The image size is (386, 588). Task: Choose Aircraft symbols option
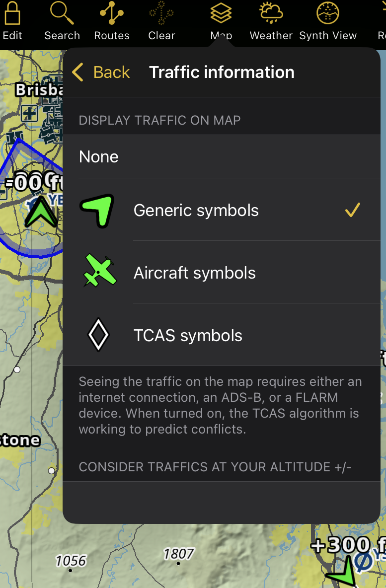[x=195, y=273]
